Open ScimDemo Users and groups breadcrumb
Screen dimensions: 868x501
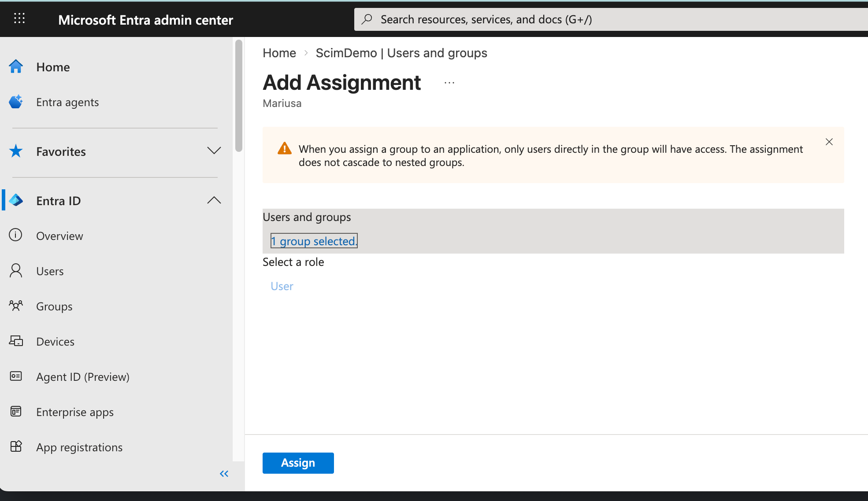click(x=401, y=53)
